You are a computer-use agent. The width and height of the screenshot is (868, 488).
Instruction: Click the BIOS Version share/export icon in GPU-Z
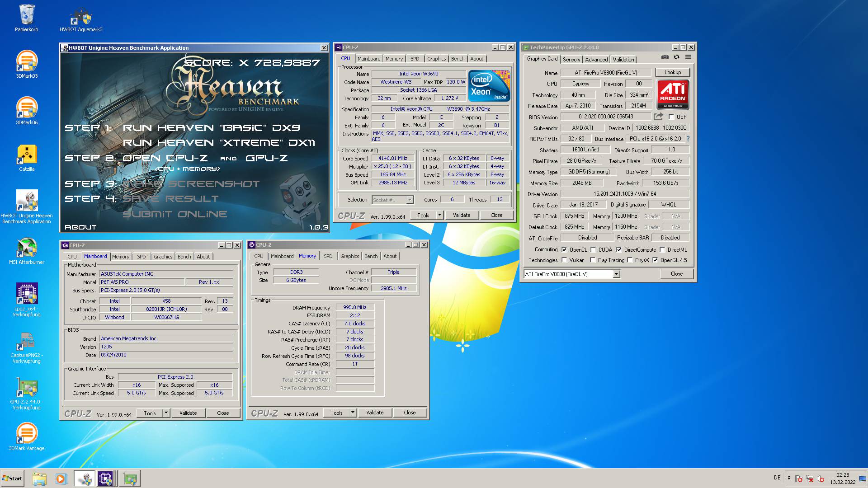(658, 117)
